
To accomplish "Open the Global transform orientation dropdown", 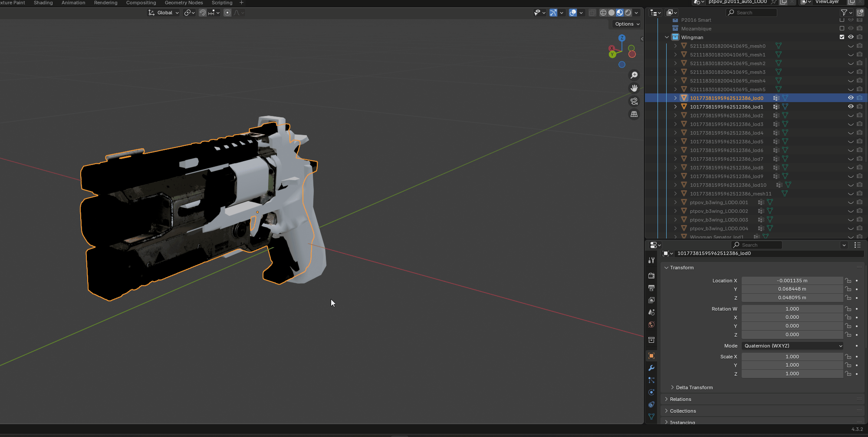I will click(x=164, y=13).
